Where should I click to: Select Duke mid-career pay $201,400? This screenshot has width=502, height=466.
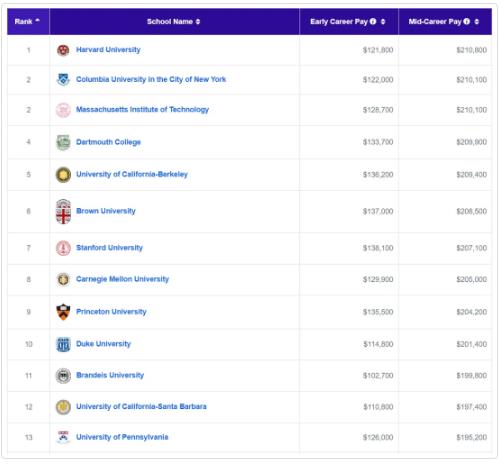point(472,344)
